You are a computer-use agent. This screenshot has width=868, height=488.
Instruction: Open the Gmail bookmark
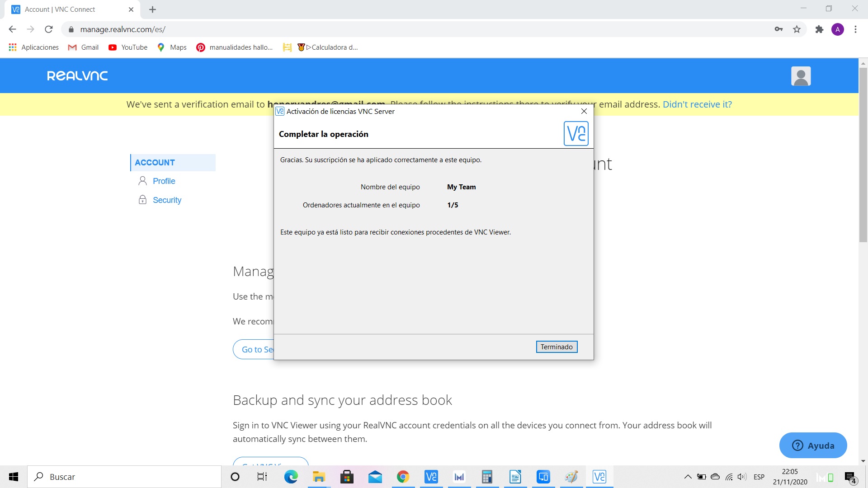83,47
